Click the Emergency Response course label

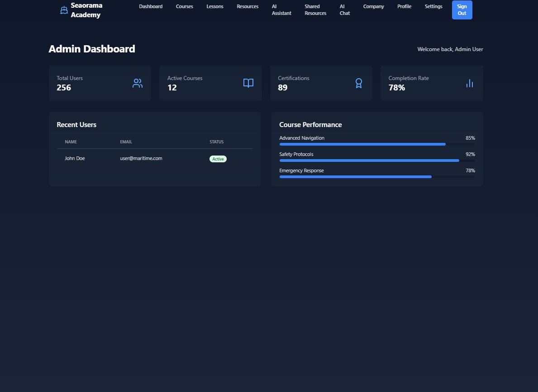point(301,170)
